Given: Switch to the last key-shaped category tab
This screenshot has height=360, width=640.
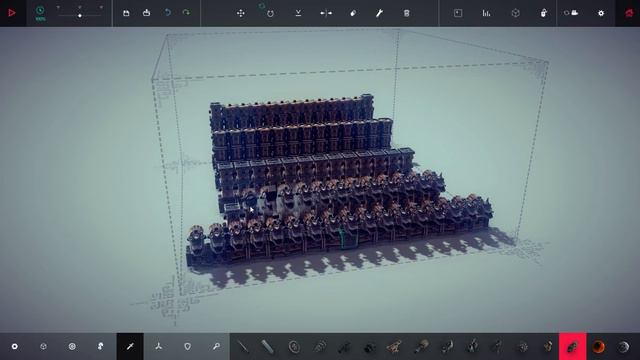Looking at the screenshot, I should coord(216,347).
